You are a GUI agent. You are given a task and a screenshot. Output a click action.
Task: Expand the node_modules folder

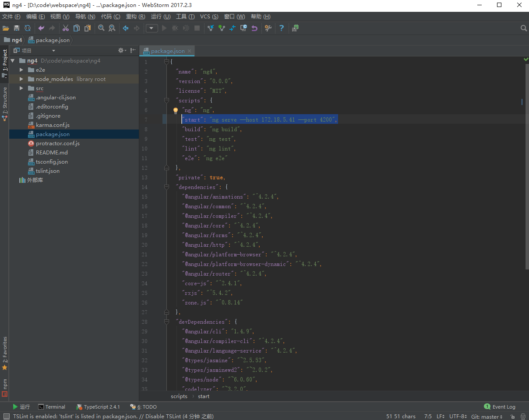21,79
